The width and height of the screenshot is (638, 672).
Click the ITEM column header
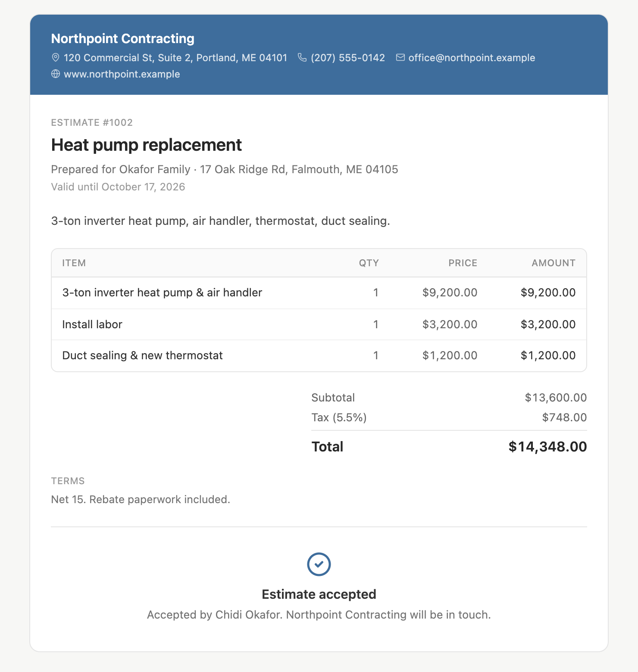(x=74, y=263)
